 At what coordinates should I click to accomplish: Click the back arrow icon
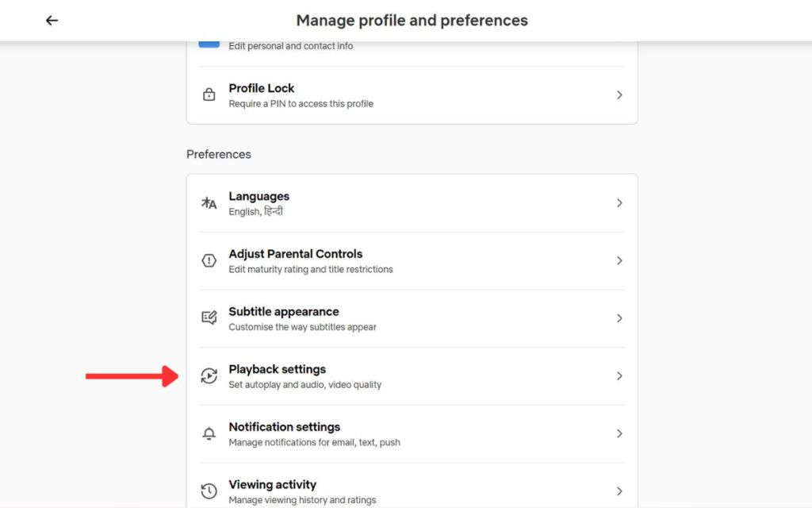pyautogui.click(x=52, y=21)
